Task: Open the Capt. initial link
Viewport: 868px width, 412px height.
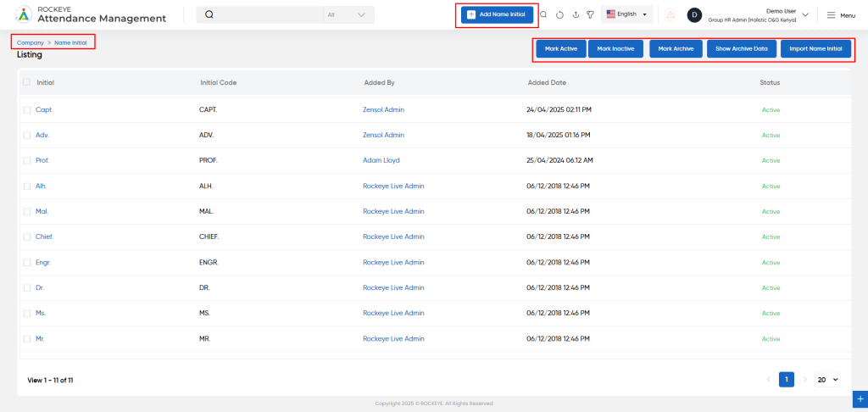Action: coord(44,109)
